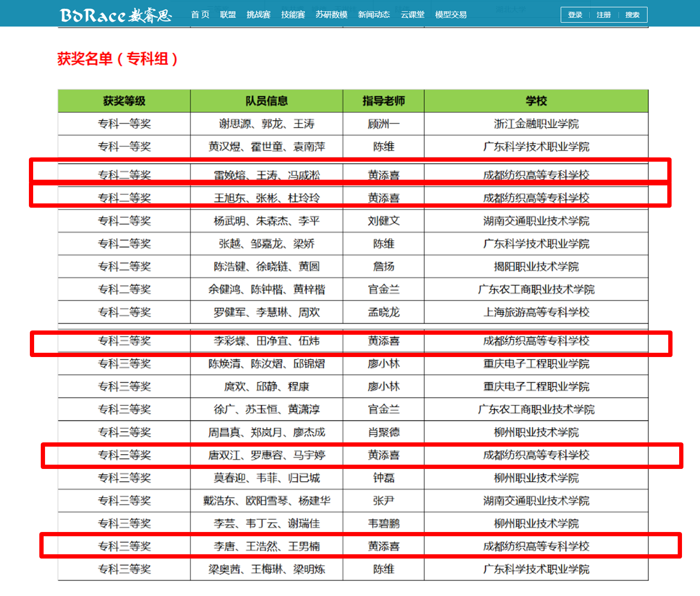The image size is (700, 596).
Task: Open 苏研数模 navigation link
Action: pos(331,15)
